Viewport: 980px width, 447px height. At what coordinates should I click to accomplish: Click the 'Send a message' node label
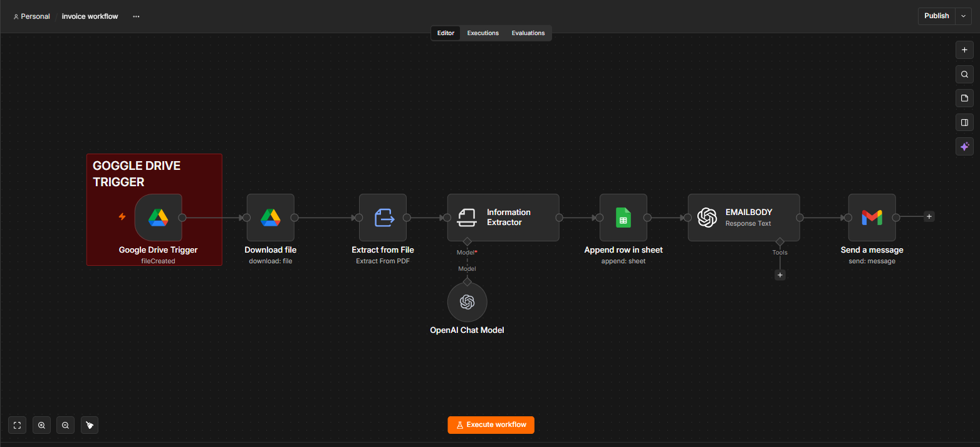[x=872, y=250]
